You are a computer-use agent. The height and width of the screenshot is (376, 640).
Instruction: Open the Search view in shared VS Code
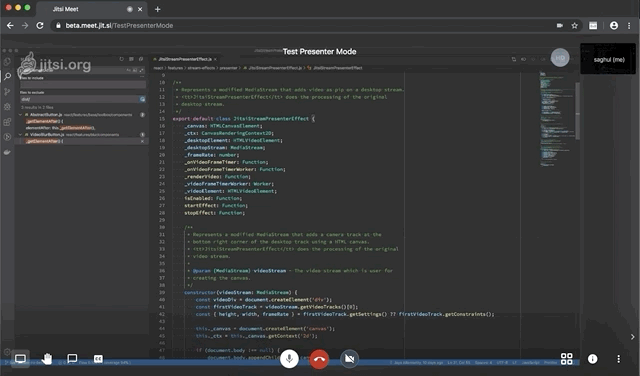click(x=7, y=76)
